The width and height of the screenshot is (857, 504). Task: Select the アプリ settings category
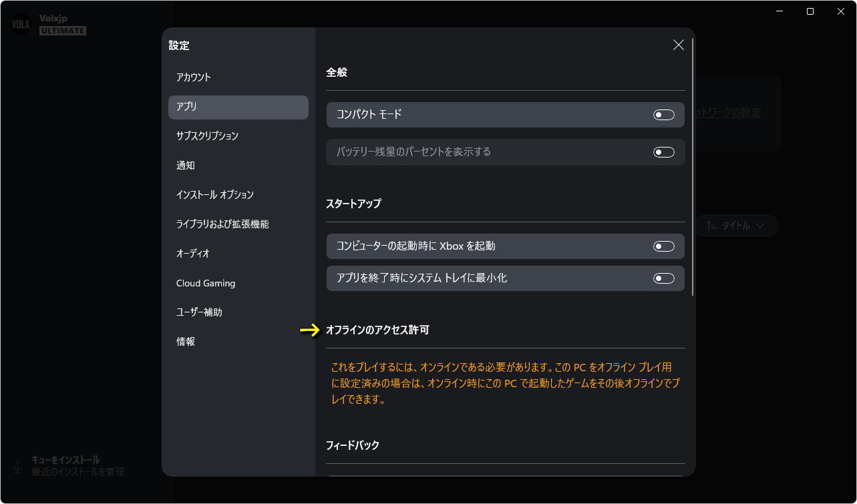pos(238,107)
